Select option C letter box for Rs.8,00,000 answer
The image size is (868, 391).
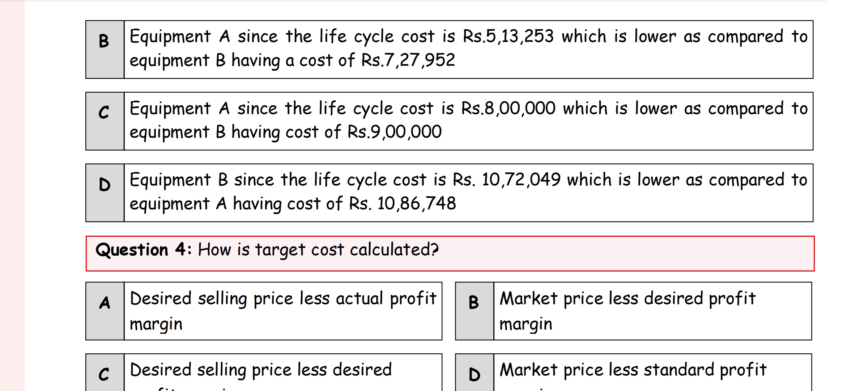(x=105, y=121)
